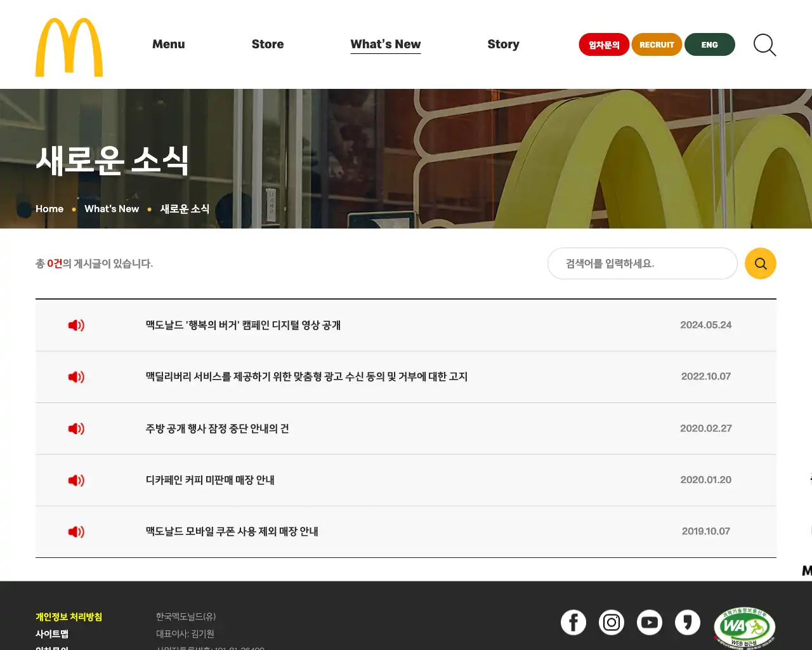
Task: Click the 총 0건의 게시글이 있습니다 count text
Action: tap(94, 263)
